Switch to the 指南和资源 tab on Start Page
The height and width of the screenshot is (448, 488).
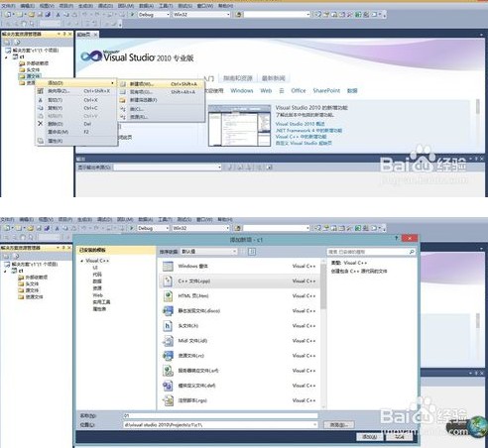pos(238,78)
